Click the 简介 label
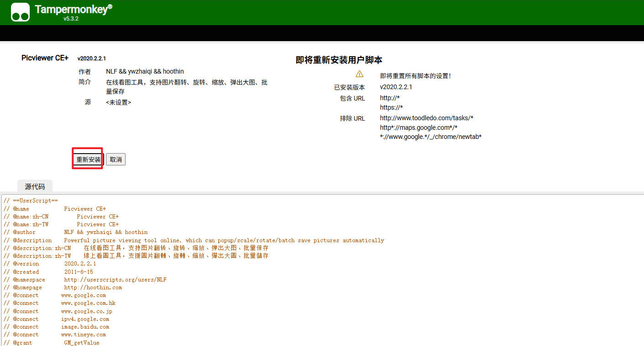Viewport: 644px width, 346px height. [84, 82]
